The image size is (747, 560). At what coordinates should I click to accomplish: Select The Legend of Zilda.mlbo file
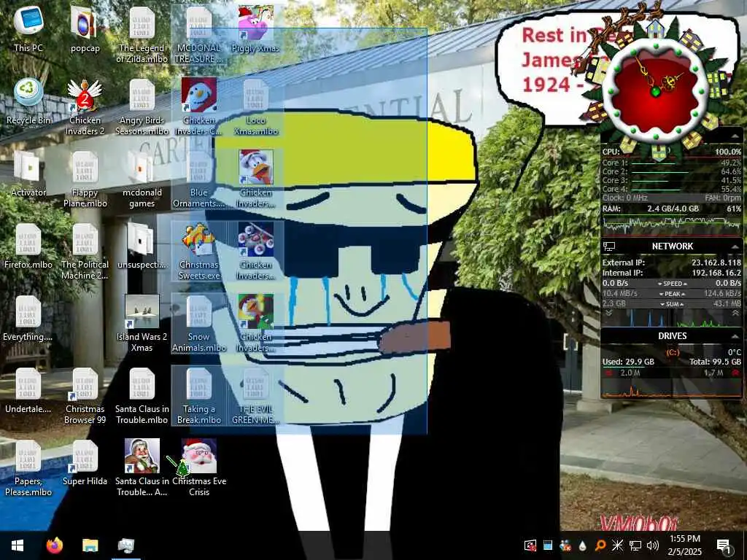(x=142, y=34)
